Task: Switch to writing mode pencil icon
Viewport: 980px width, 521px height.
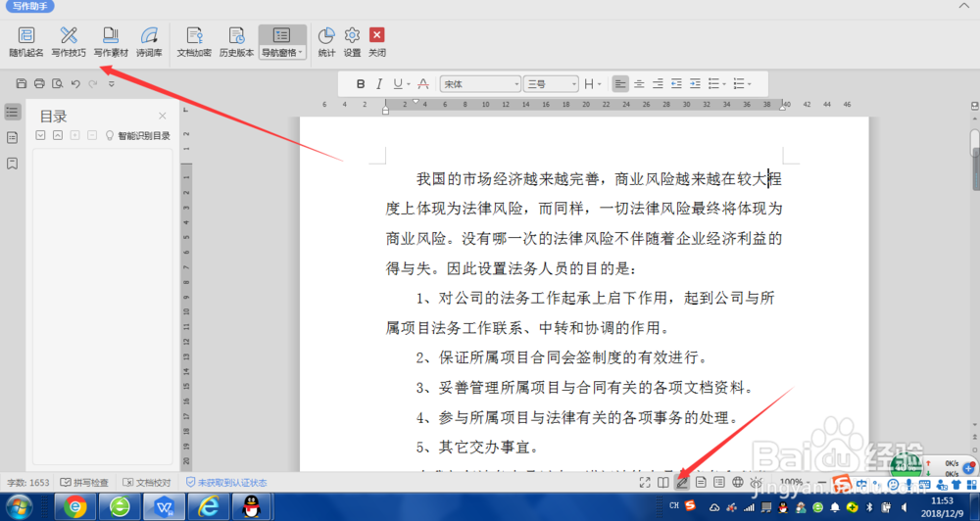Action: point(682,482)
